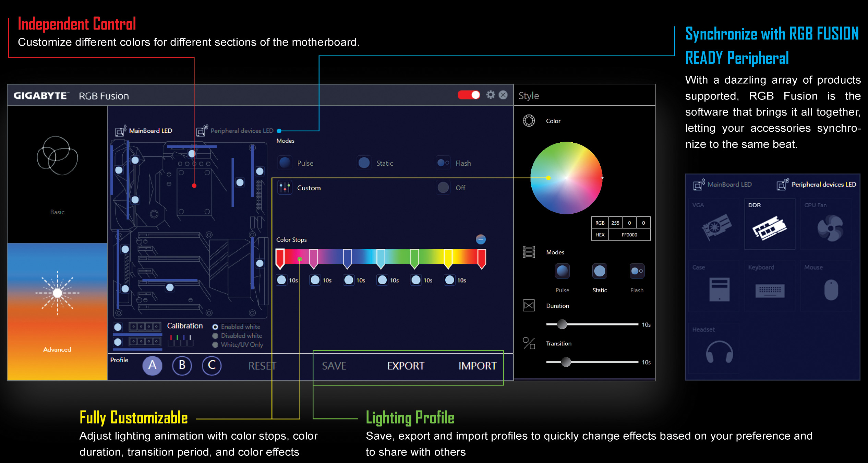
Task: Choose the Disabled white radio option
Action: (x=215, y=336)
